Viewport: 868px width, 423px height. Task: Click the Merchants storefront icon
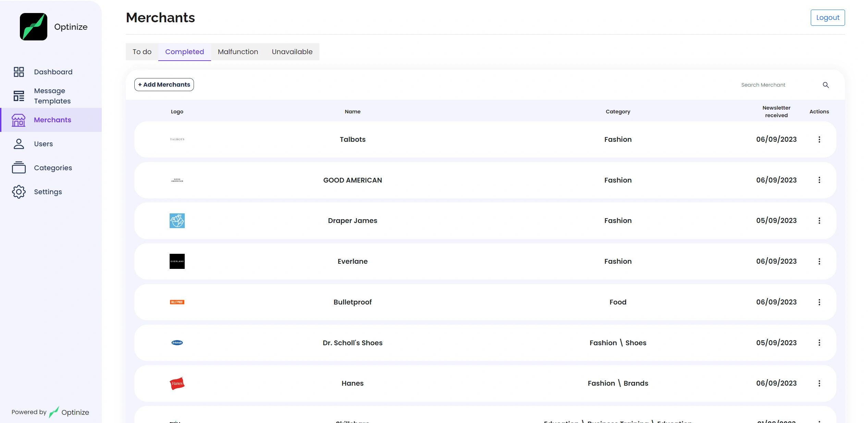[19, 120]
